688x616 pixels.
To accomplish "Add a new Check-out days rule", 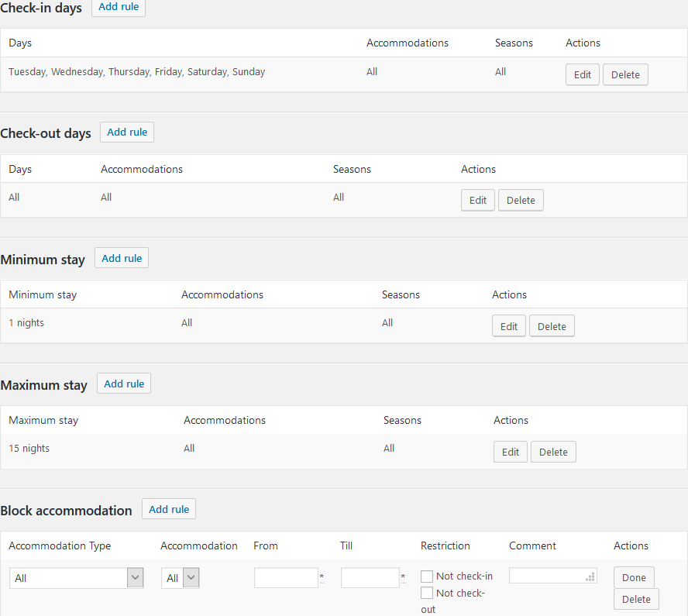I will tap(127, 132).
